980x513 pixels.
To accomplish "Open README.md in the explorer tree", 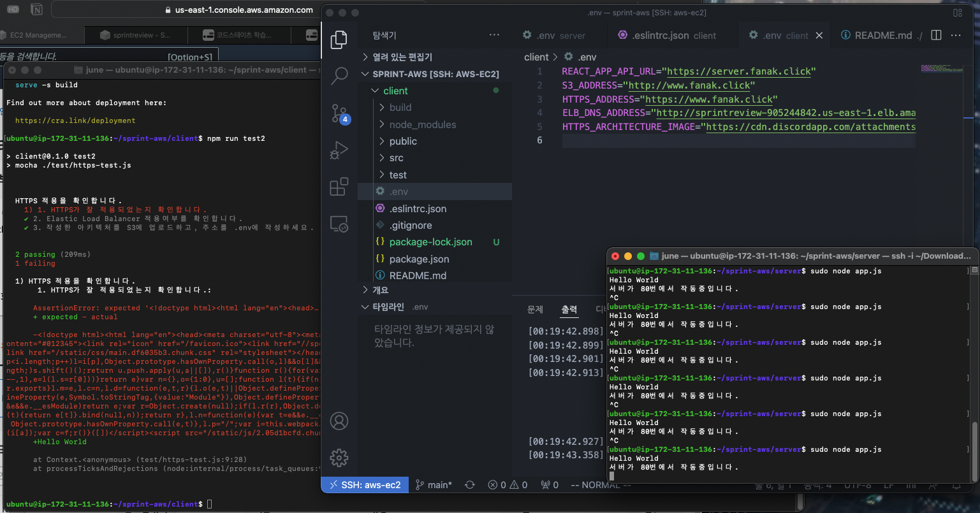I will pyautogui.click(x=435, y=275).
